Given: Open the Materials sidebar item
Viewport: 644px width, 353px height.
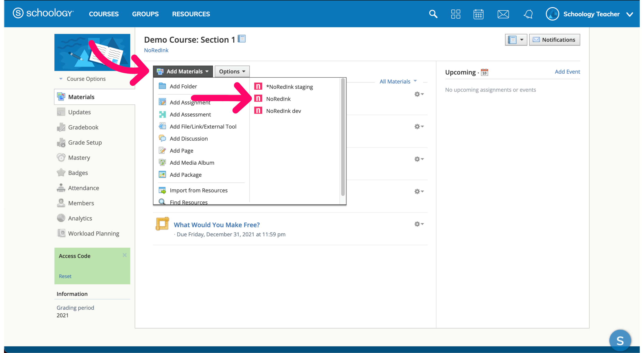Looking at the screenshot, I should (x=95, y=97).
